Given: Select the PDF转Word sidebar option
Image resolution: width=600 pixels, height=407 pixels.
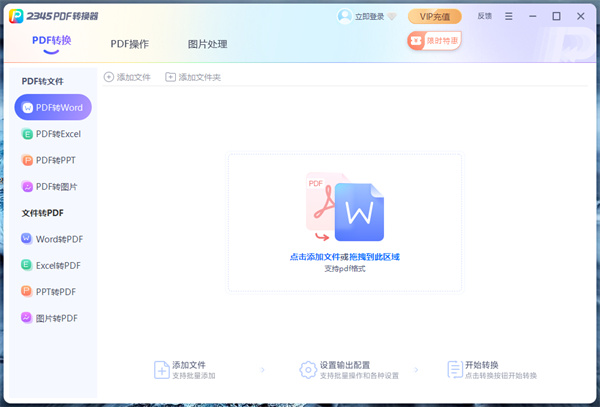Looking at the screenshot, I should click(54, 106).
